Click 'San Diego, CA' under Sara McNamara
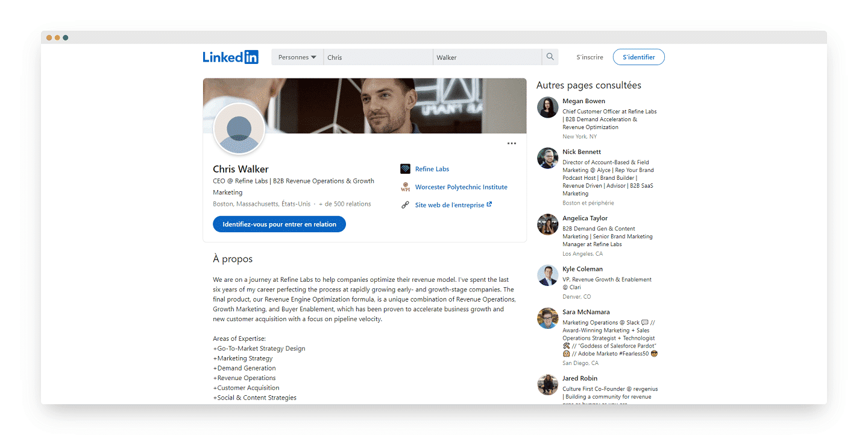 coord(580,363)
